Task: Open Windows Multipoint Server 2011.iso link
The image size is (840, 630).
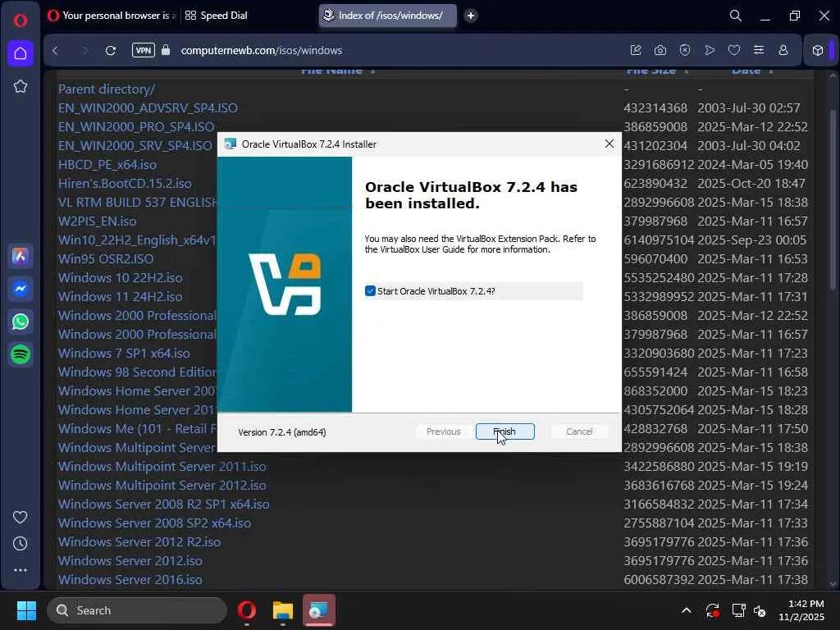Action: [x=162, y=466]
